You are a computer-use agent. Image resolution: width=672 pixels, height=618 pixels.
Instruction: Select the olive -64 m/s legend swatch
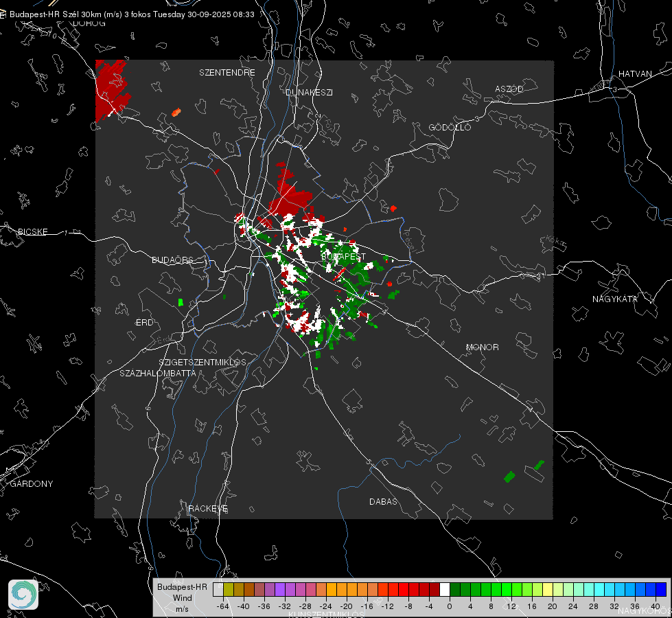pyautogui.click(x=228, y=589)
